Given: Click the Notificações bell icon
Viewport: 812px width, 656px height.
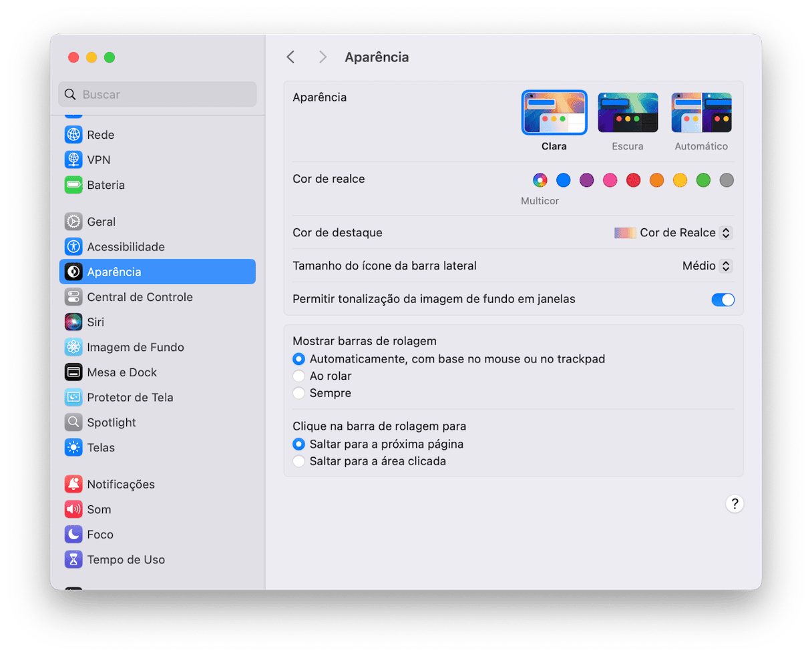Looking at the screenshot, I should pos(73,484).
